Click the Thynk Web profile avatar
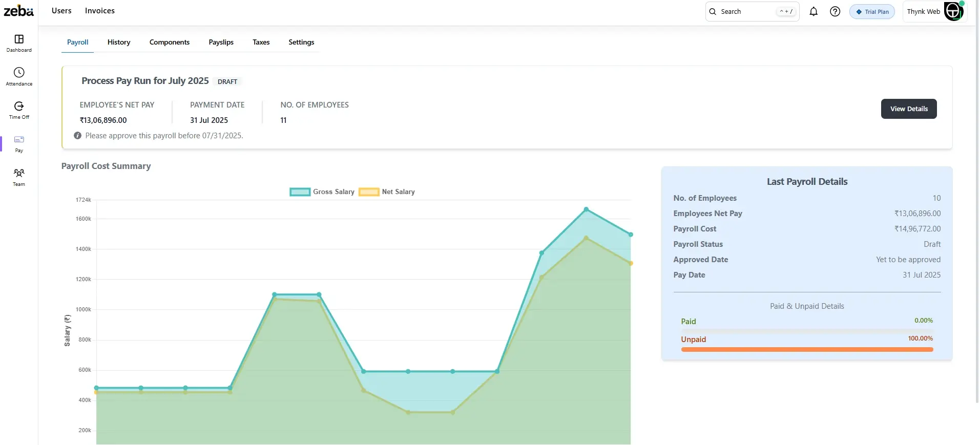This screenshot has width=980, height=445. pyautogui.click(x=954, y=11)
